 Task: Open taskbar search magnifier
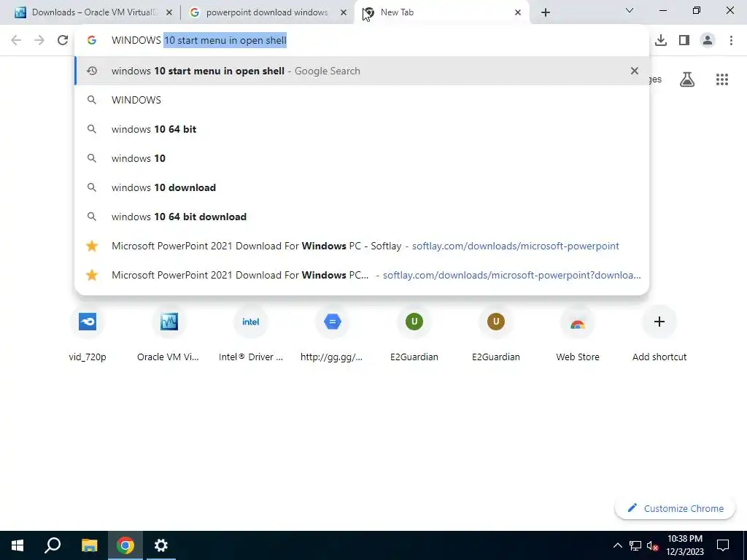click(x=53, y=545)
